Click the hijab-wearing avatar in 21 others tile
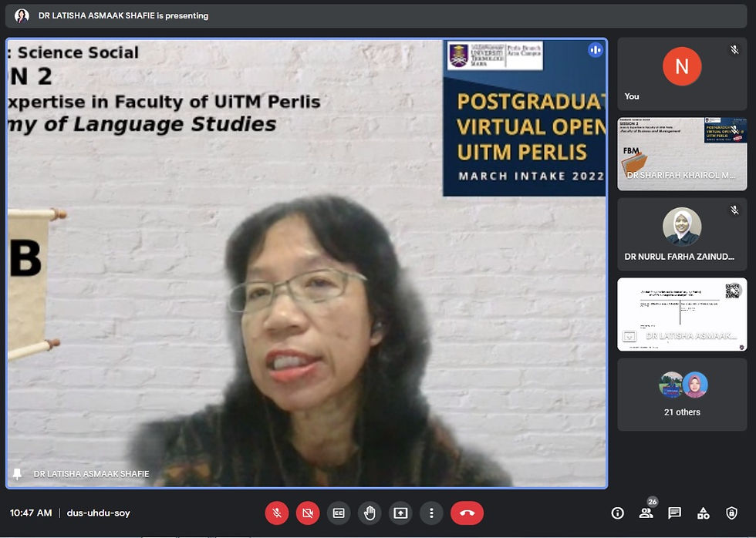756x538 pixels. pos(695,385)
